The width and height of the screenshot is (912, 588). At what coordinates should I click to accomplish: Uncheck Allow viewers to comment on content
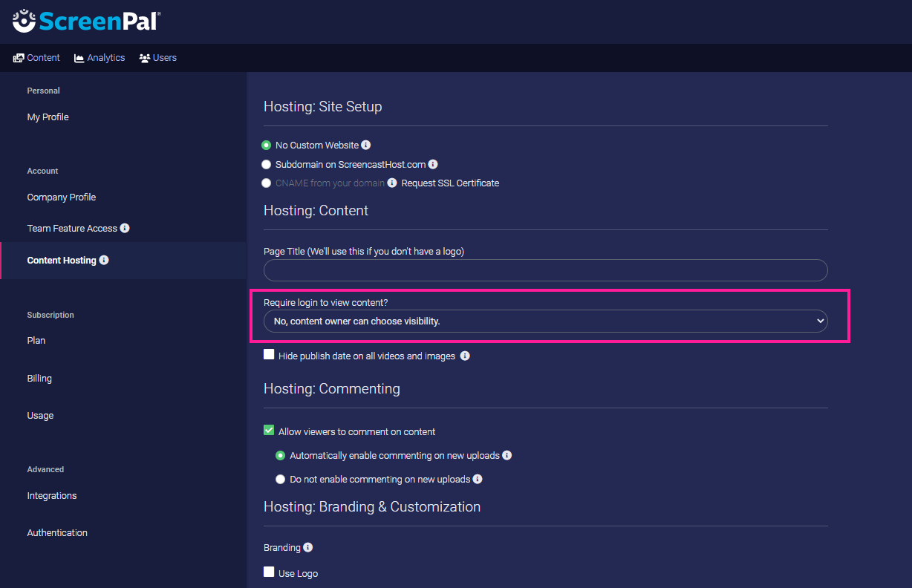(x=269, y=430)
